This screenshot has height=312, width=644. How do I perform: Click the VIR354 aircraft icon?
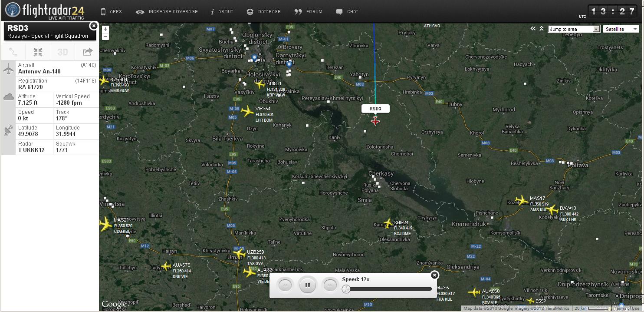247,111
